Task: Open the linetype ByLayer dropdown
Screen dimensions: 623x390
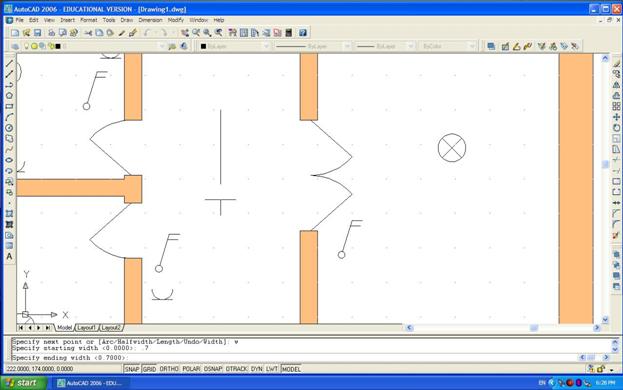Action: pos(312,46)
